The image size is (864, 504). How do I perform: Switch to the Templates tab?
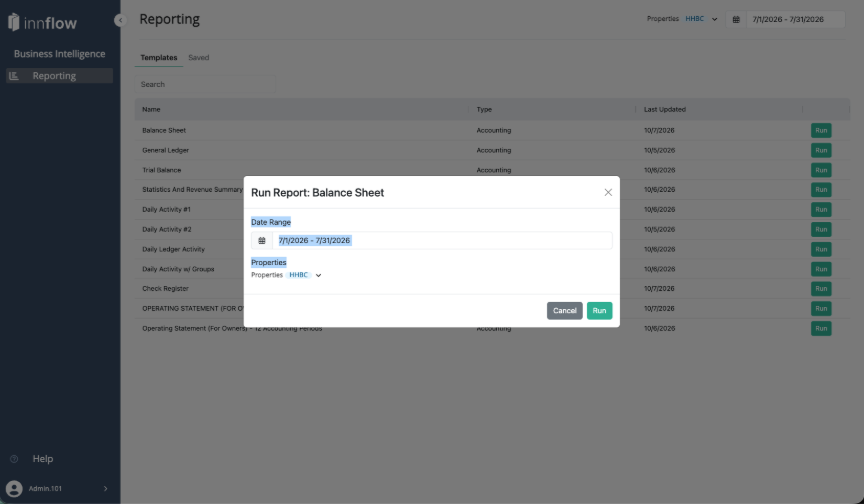[x=159, y=57]
